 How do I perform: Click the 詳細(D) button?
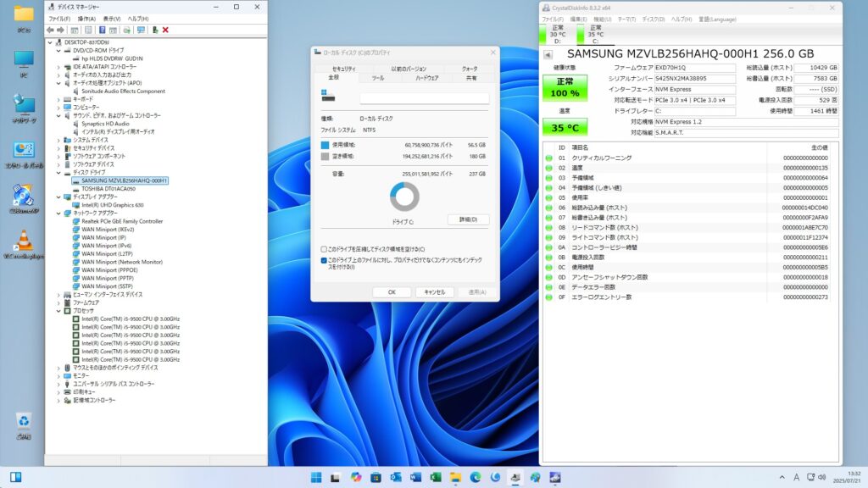[x=468, y=219]
